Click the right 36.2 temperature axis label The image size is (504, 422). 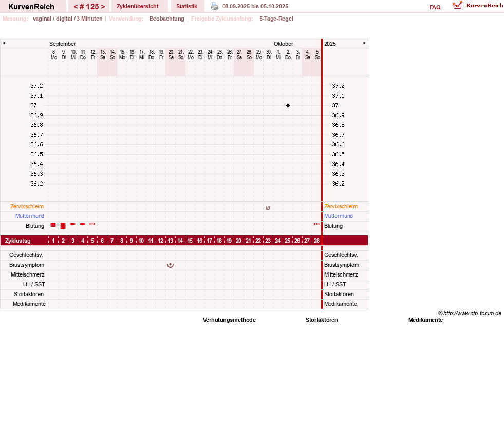(338, 184)
